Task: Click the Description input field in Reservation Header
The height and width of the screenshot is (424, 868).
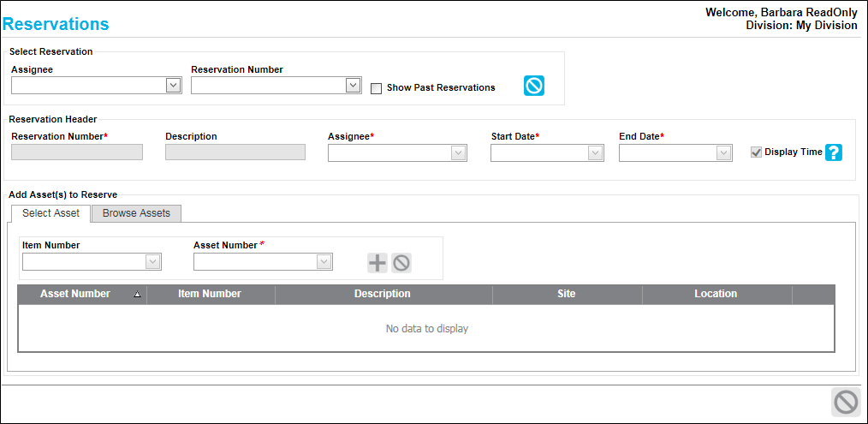Action: tap(235, 152)
